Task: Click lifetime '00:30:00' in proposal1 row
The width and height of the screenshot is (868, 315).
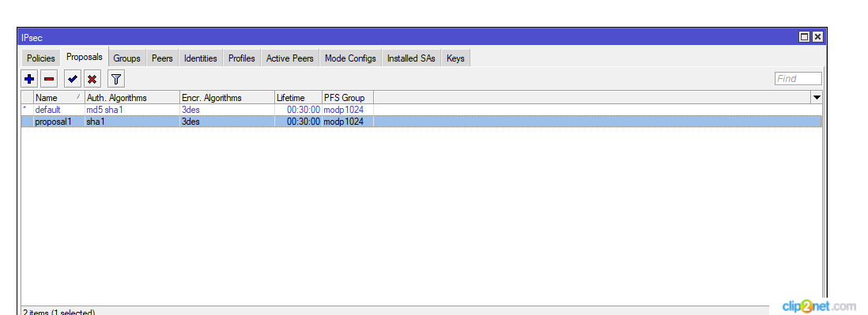Action: coord(304,121)
